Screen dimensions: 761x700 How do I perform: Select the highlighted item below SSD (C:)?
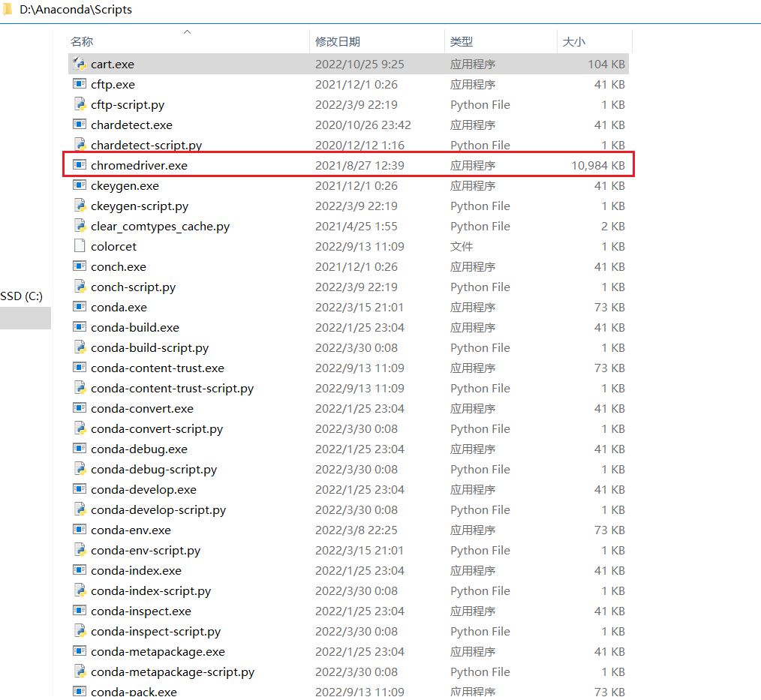click(x=26, y=319)
